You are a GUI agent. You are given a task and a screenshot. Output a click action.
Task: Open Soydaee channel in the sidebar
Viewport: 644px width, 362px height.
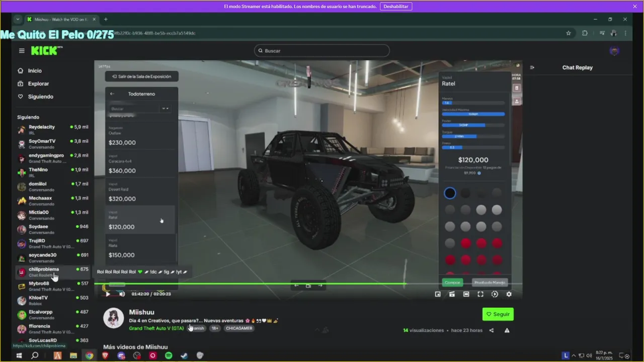click(x=52, y=229)
